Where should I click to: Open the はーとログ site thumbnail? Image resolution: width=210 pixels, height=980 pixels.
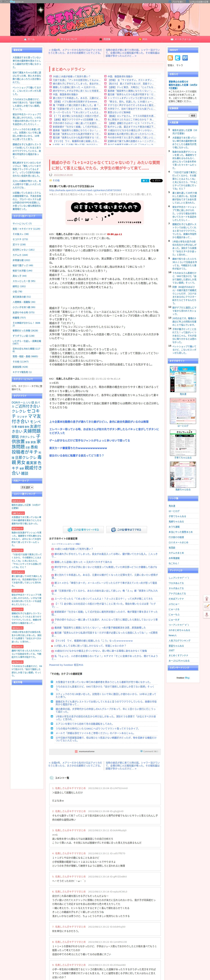point(183,411)
